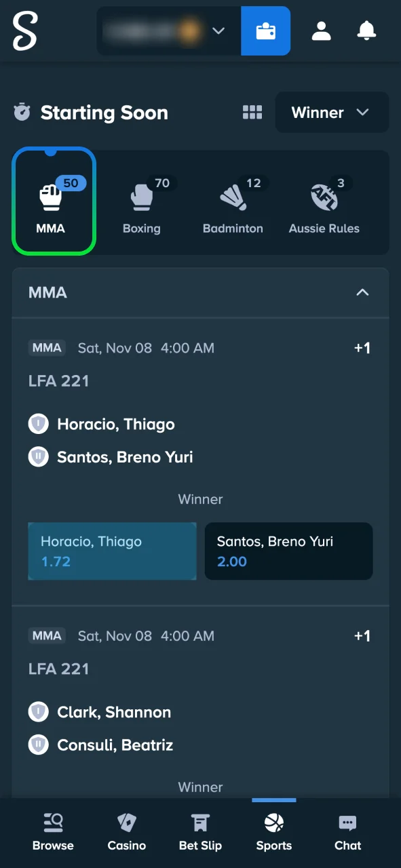The width and height of the screenshot is (401, 868).
Task: Deselect the MMA category tile
Action: (x=54, y=201)
